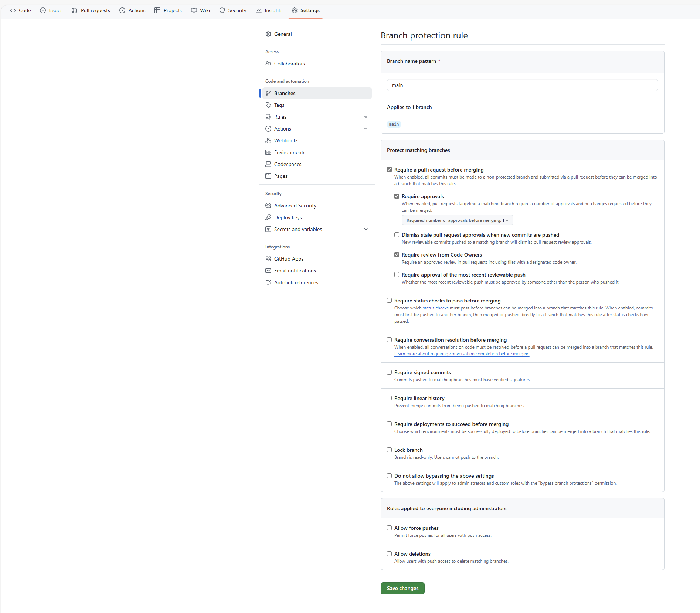Click the main branch label badge

click(394, 124)
